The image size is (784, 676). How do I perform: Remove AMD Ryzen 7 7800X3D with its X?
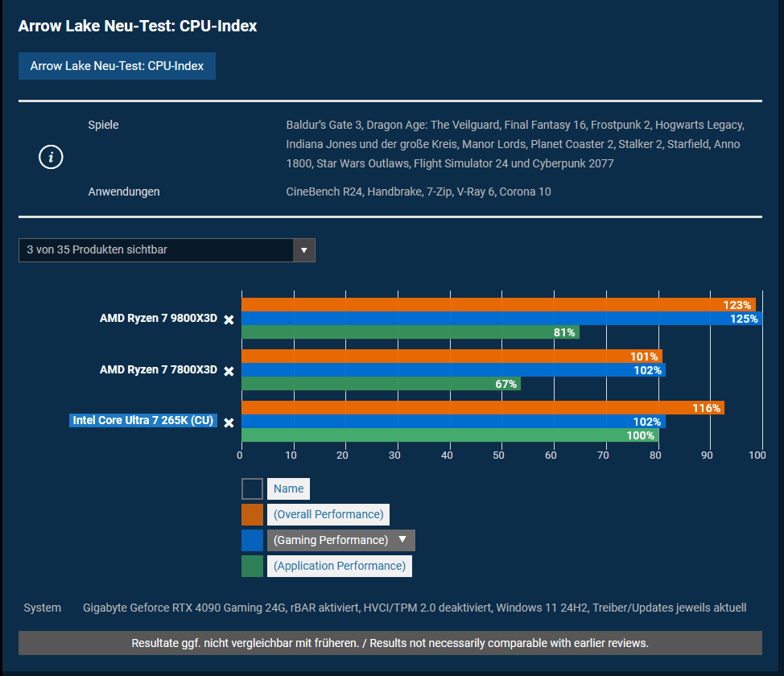tap(229, 371)
